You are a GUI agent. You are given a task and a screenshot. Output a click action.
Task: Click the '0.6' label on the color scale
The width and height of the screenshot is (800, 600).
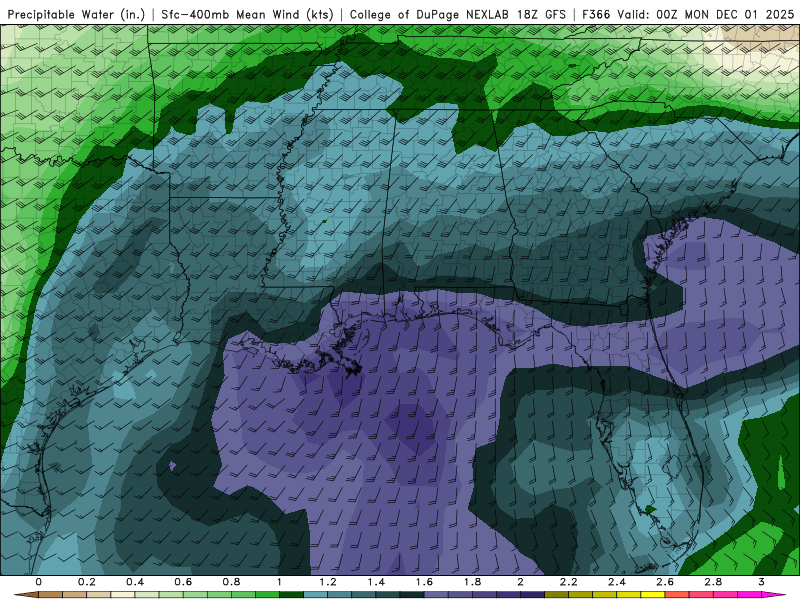point(183,582)
